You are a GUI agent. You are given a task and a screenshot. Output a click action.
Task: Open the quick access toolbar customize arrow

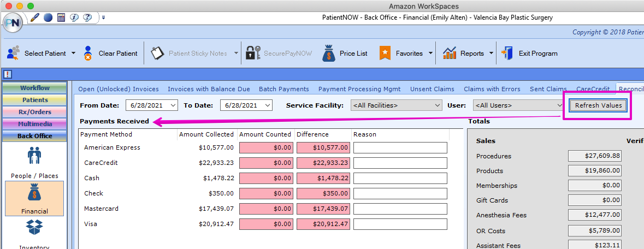click(103, 17)
